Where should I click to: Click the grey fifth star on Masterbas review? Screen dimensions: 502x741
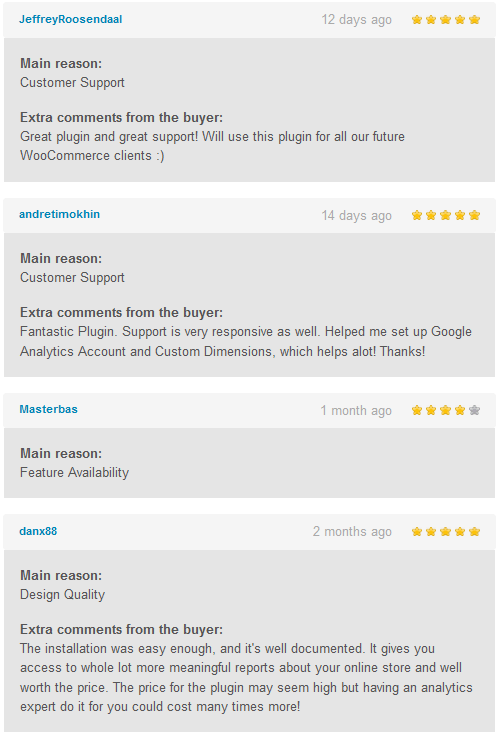pos(475,410)
